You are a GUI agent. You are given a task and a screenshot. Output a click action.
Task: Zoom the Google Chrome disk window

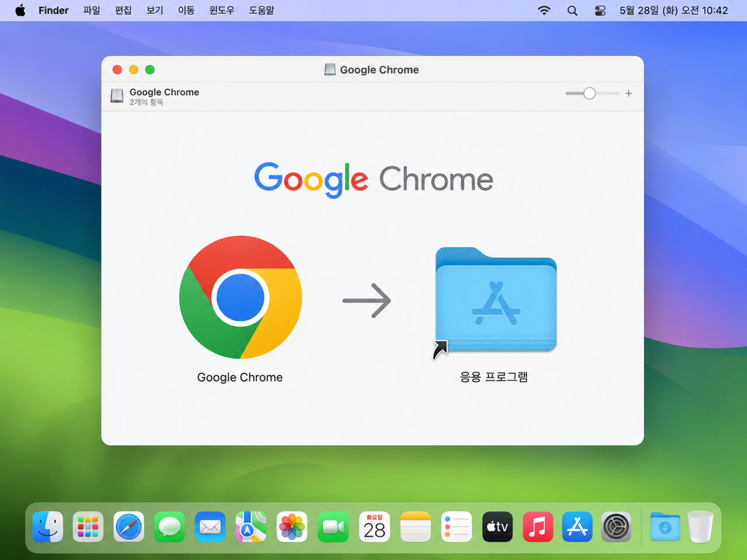point(150,69)
